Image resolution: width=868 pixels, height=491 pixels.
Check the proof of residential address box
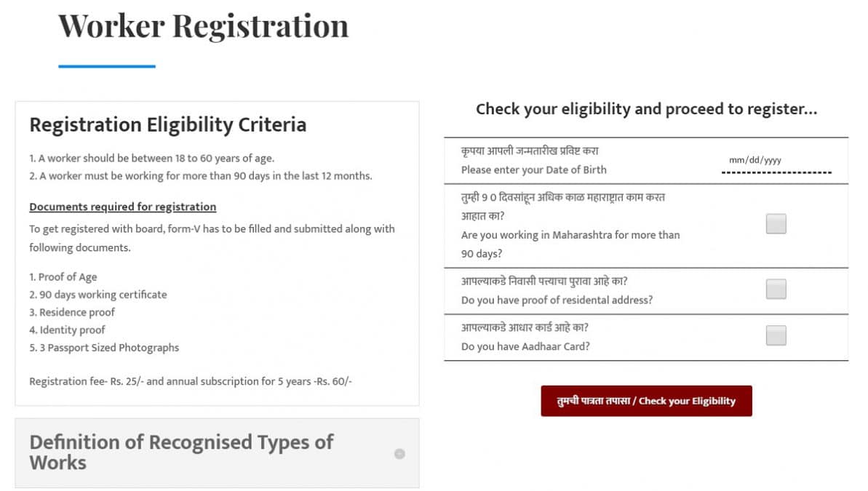[x=775, y=289]
